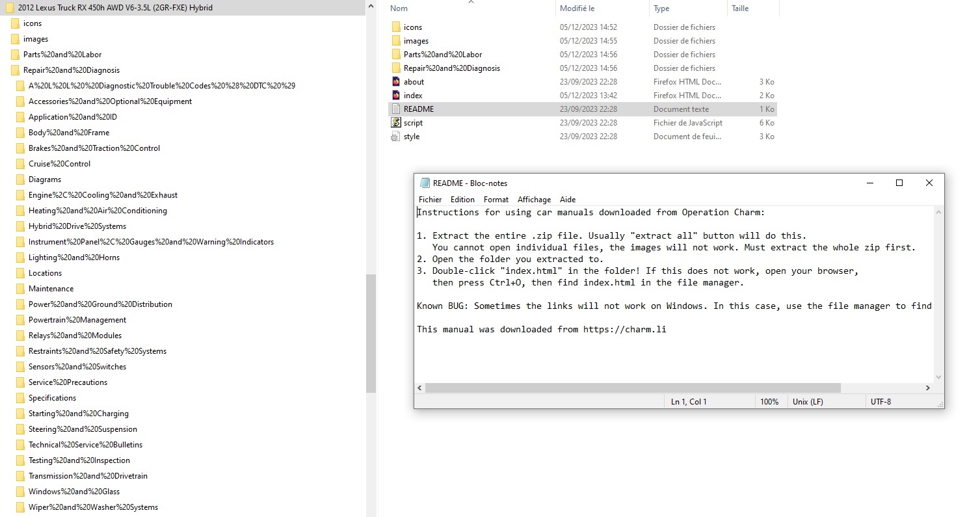Click the index Firefox HTML file icon
980x517 pixels.
(x=395, y=96)
